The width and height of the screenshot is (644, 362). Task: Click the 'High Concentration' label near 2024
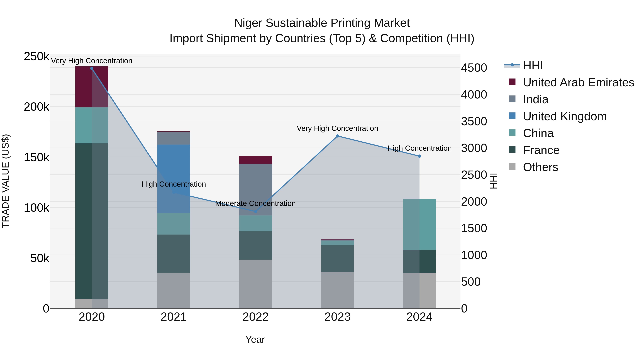click(419, 148)
